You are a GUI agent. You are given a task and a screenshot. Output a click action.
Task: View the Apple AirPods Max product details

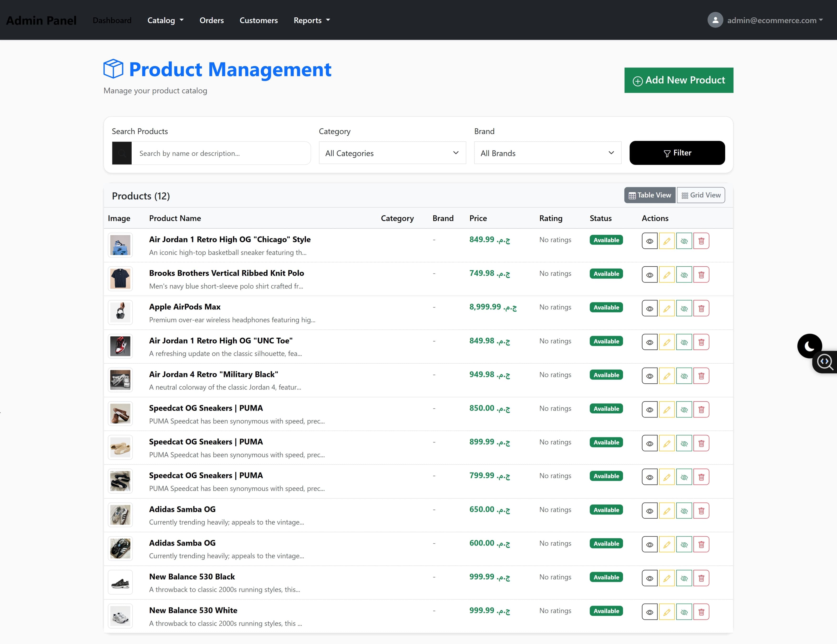pos(650,308)
